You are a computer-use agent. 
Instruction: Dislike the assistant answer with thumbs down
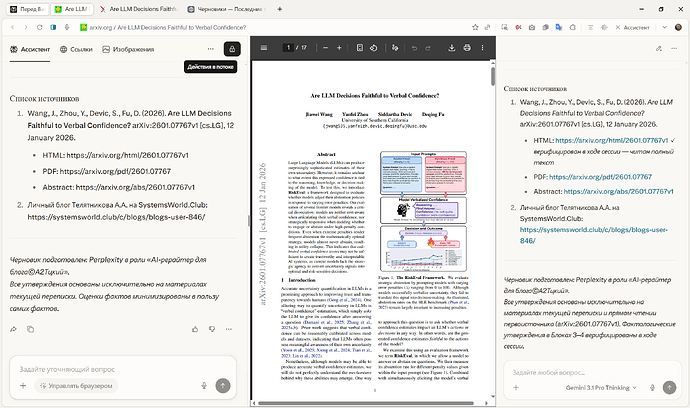212,329
